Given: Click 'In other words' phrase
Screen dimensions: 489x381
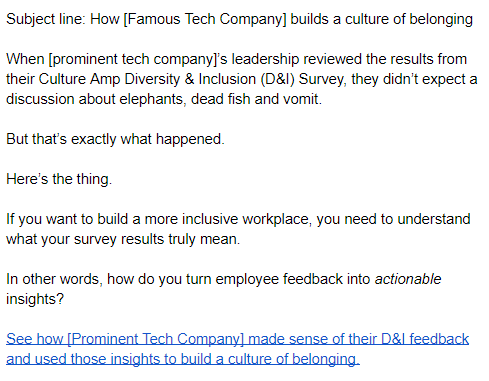Looking at the screenshot, I should pos(53,279).
